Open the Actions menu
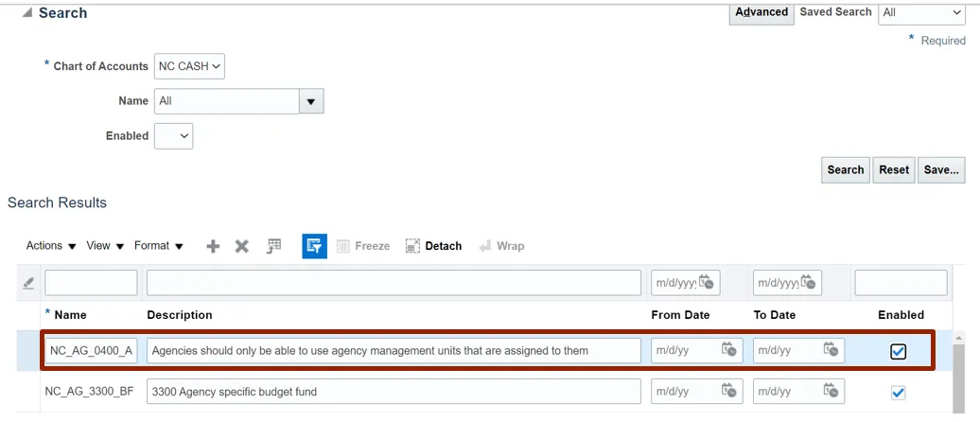The width and height of the screenshot is (980, 422). click(x=51, y=246)
